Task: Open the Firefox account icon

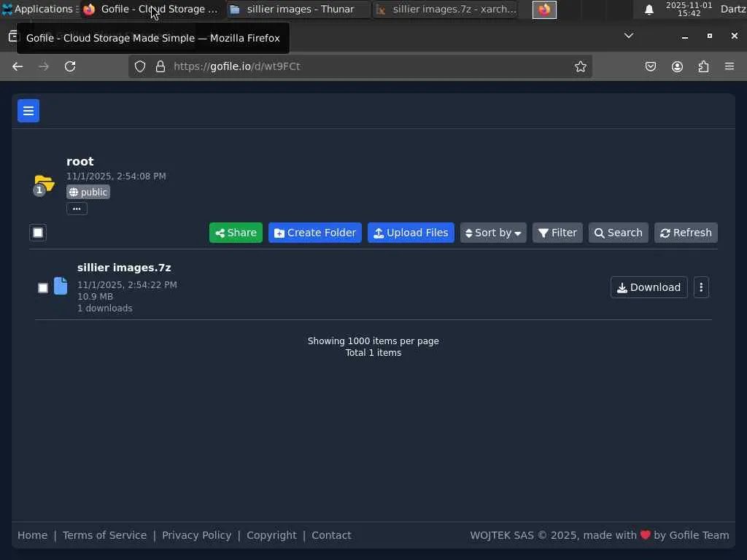Action: (x=677, y=66)
